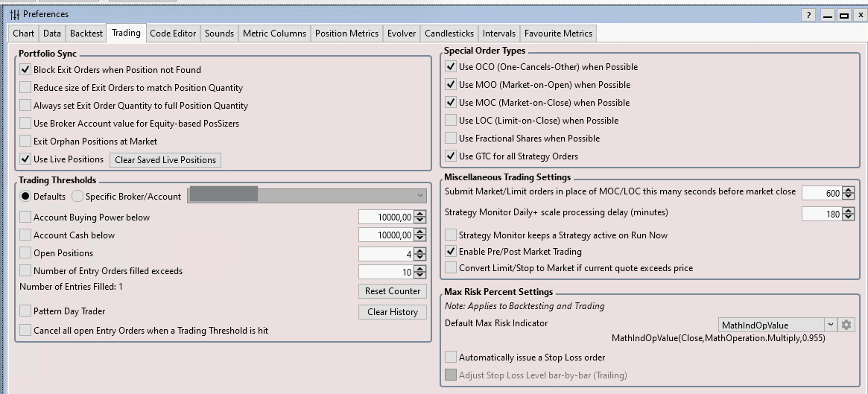Image resolution: width=868 pixels, height=394 pixels.
Task: Toggle Use Fractional Shares when Possible
Action: 451,139
